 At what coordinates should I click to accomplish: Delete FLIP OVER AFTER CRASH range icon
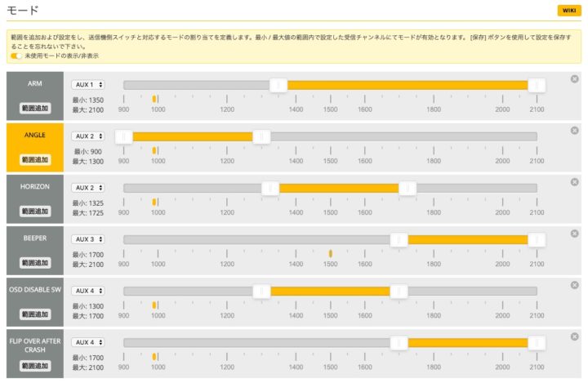pos(574,336)
